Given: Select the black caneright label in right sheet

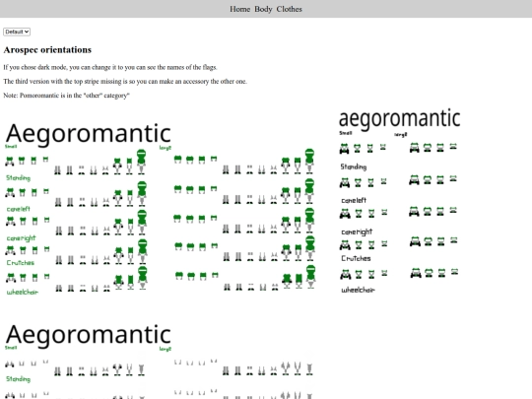Looking at the screenshot, I should pos(357,233).
